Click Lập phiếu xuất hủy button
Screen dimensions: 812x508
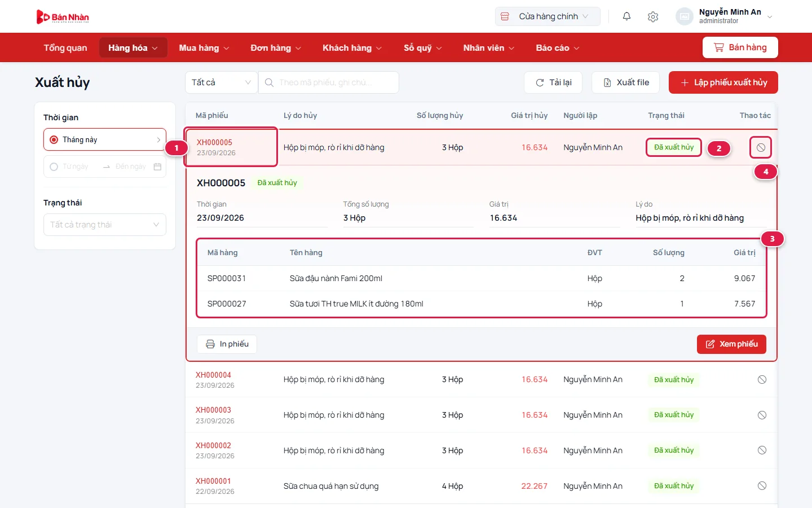point(723,82)
